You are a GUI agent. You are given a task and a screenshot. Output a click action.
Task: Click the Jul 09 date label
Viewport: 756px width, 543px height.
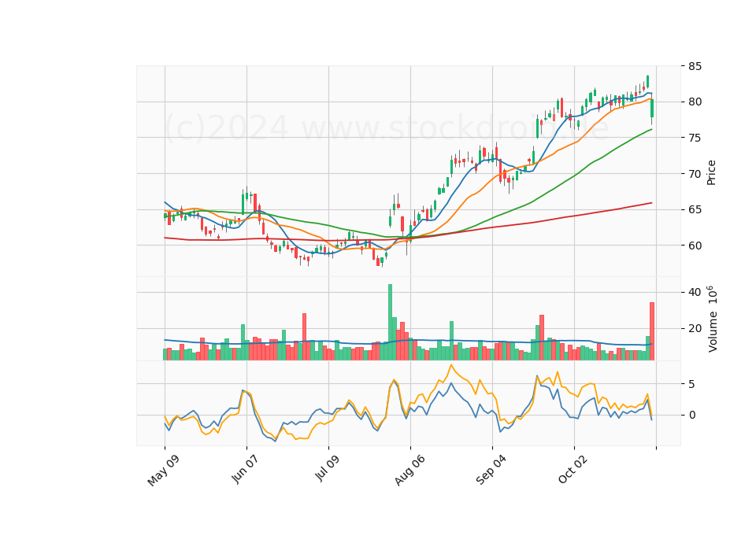click(x=328, y=467)
